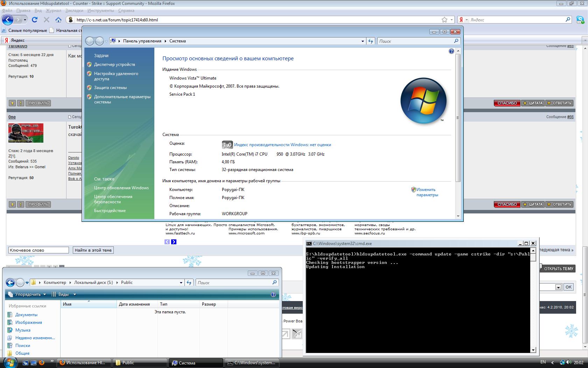Go to next ad with blue arrow
588x368 pixels.
click(x=174, y=242)
